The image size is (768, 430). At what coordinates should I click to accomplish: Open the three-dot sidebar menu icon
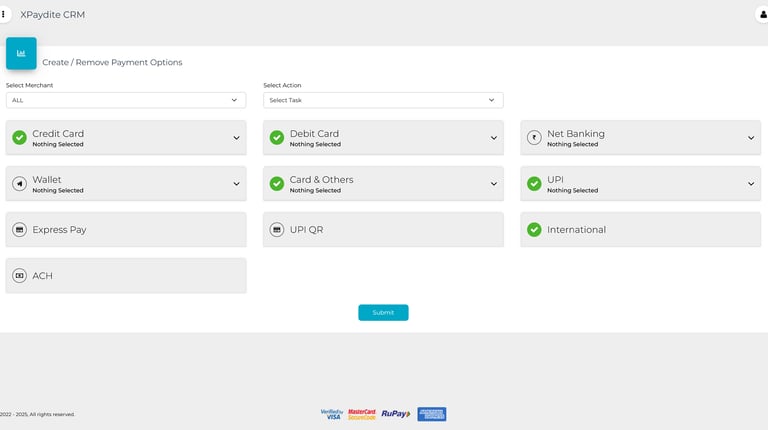point(3,14)
